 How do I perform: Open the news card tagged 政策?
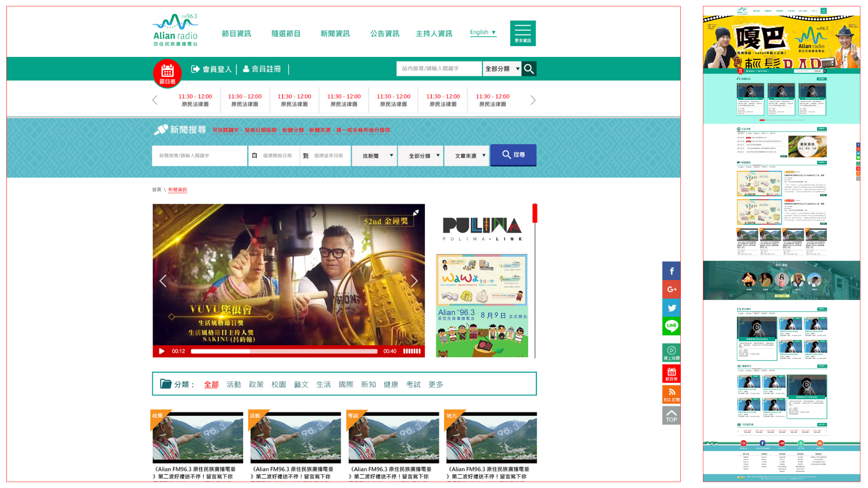197,445
